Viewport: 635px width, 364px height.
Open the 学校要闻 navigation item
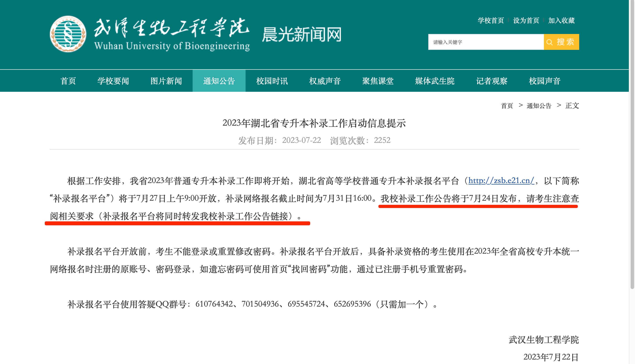coord(113,81)
